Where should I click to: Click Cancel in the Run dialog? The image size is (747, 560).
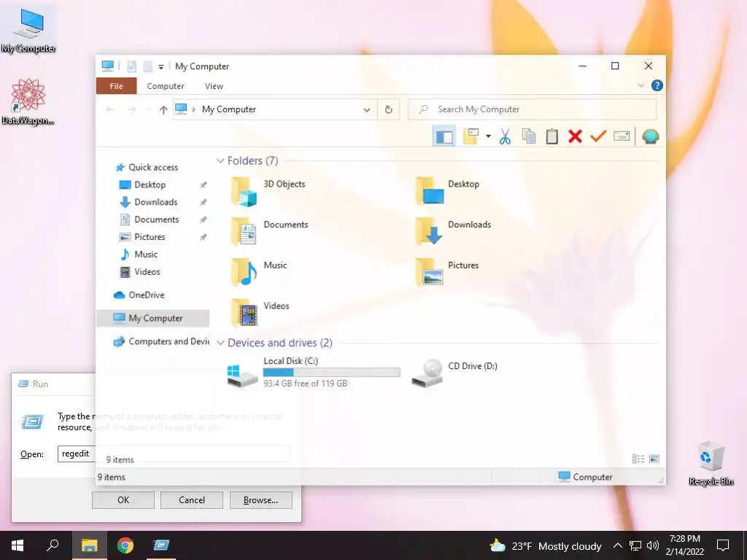point(192,500)
